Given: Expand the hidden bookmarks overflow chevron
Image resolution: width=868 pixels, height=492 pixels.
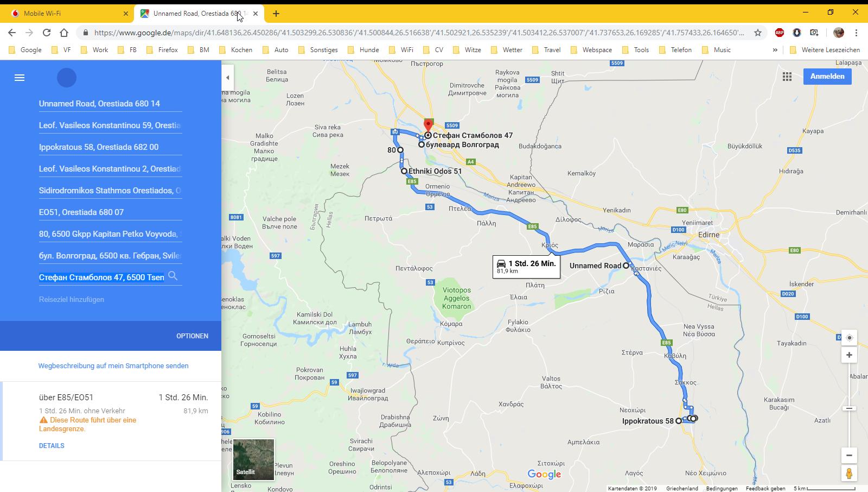Looking at the screenshot, I should [775, 50].
